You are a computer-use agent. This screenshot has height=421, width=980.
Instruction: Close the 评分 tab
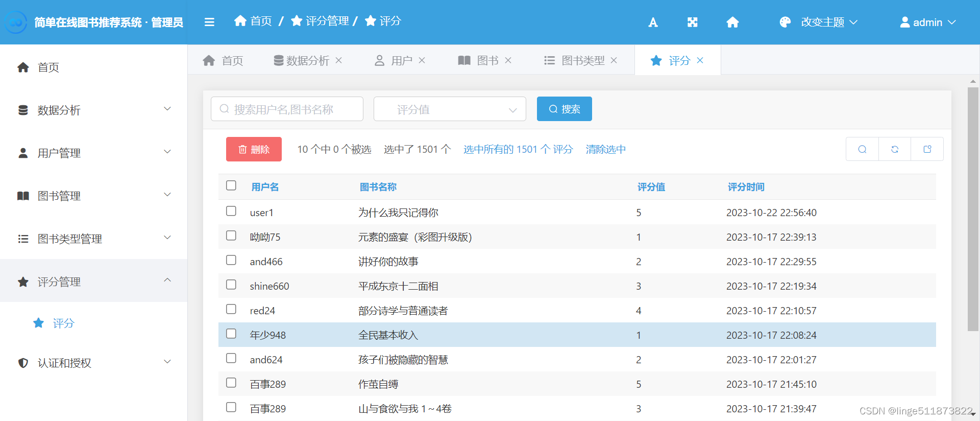(x=700, y=60)
